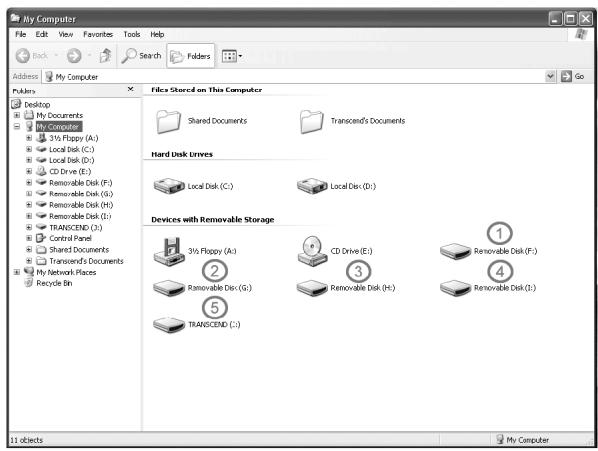Viewport: 598px width, 451px height.
Task: Select Removable Disk (F:) icon in main pane
Action: pyautogui.click(x=455, y=251)
